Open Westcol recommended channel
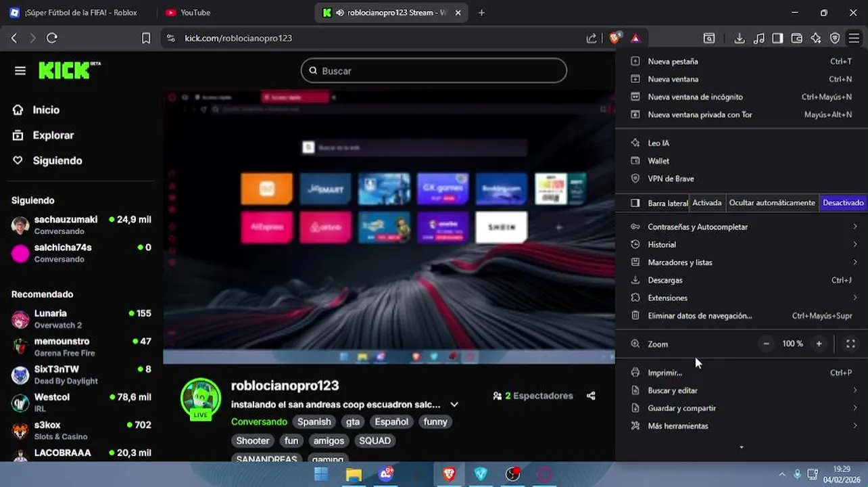 point(81,402)
